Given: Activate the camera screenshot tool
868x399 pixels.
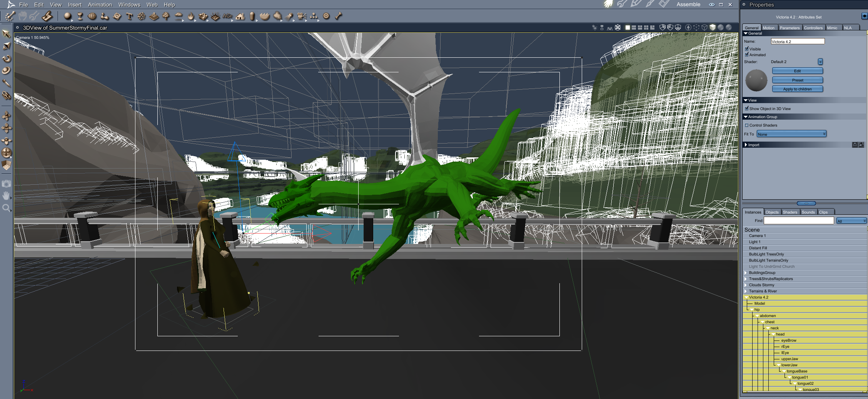Looking at the screenshot, I should (6, 184).
